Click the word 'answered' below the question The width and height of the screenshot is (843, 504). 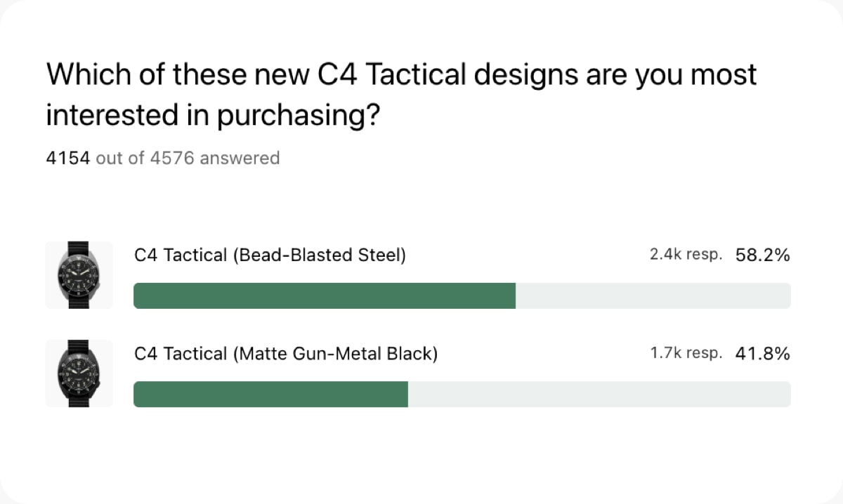[240, 158]
